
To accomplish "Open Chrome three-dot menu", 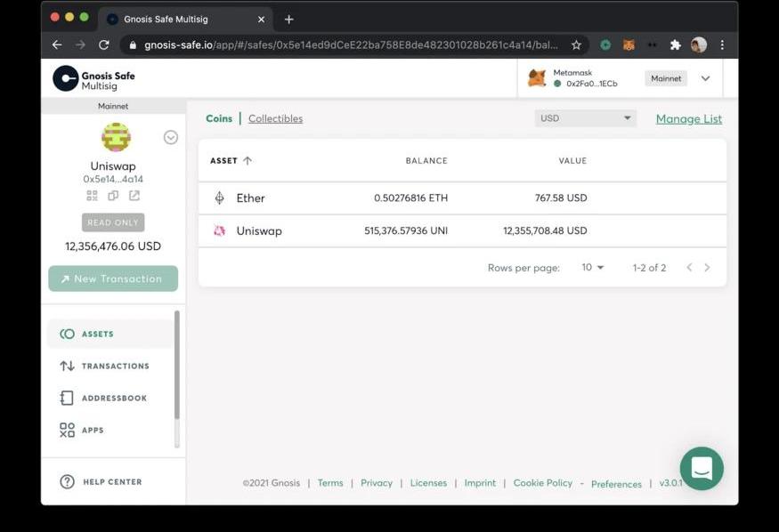I will (x=722, y=45).
